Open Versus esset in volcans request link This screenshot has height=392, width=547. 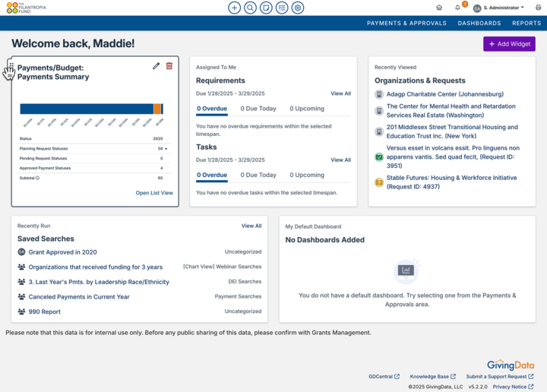pyautogui.click(x=453, y=157)
